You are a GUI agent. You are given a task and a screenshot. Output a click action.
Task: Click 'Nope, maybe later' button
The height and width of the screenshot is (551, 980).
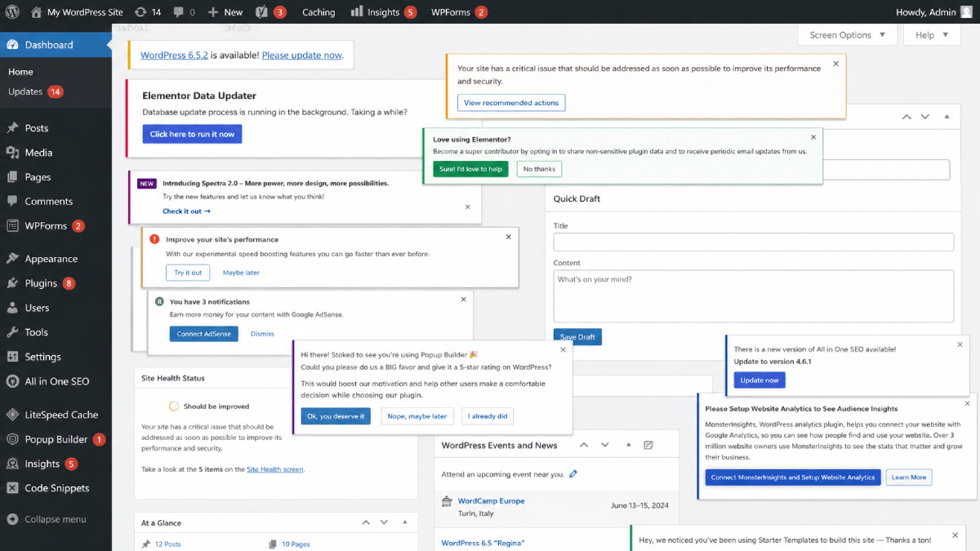click(416, 416)
